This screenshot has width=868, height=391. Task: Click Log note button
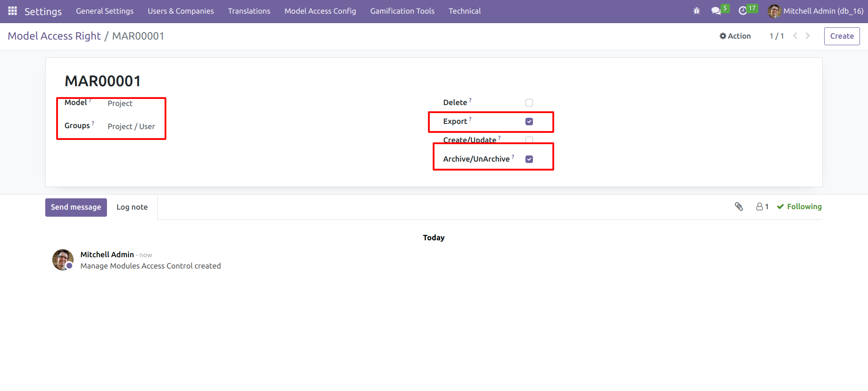[132, 207]
